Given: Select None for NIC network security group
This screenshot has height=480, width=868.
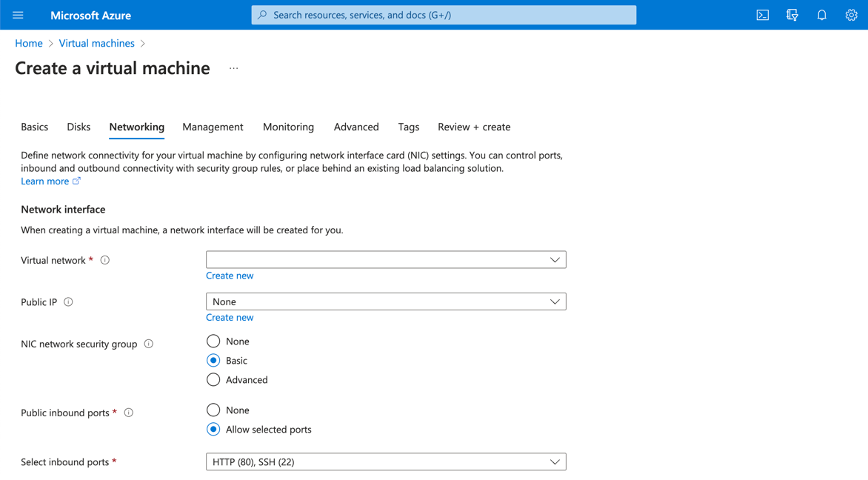Looking at the screenshot, I should [213, 341].
